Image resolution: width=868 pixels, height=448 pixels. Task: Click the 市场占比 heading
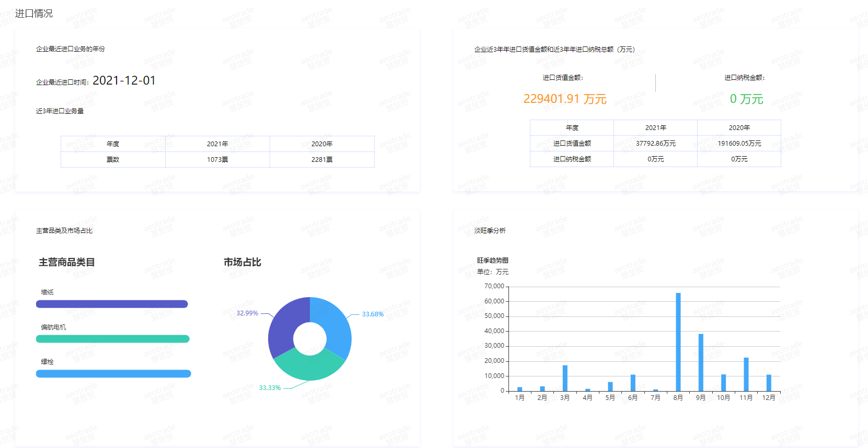click(242, 262)
